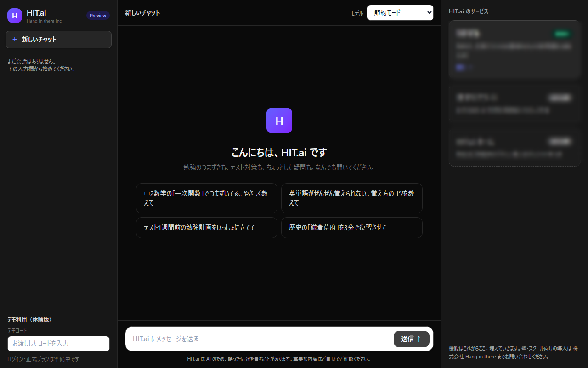
Task: Click the HIT.ai のサービス heading
Action: (x=469, y=11)
